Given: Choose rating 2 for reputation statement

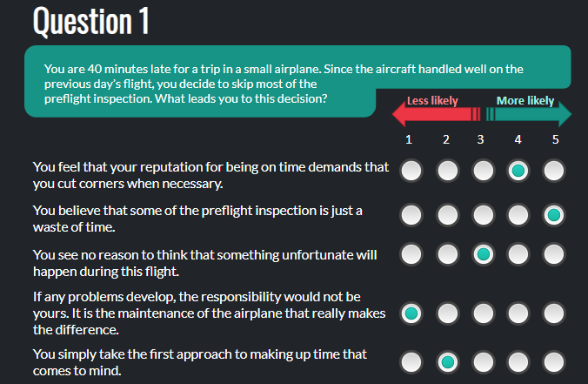Looking at the screenshot, I should point(448,171).
